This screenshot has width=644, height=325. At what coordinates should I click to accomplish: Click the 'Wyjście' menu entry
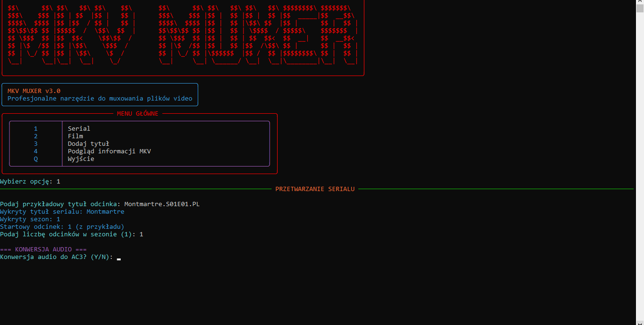[81, 159]
